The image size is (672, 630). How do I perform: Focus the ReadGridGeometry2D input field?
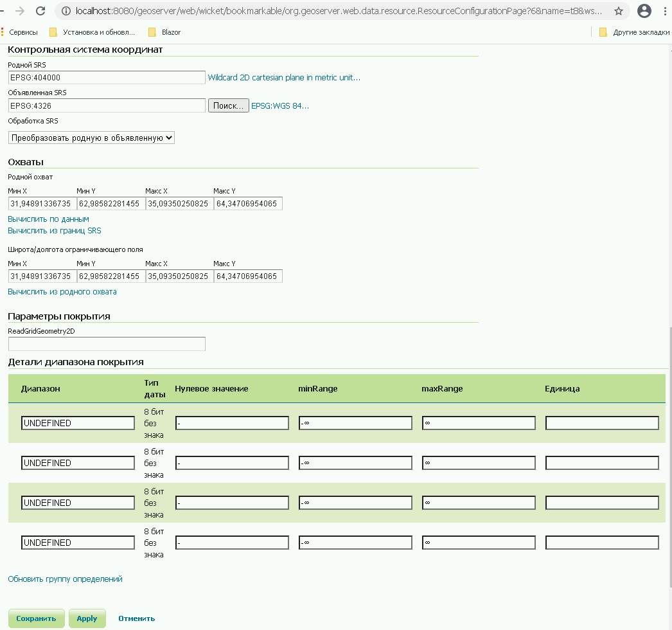click(x=107, y=344)
